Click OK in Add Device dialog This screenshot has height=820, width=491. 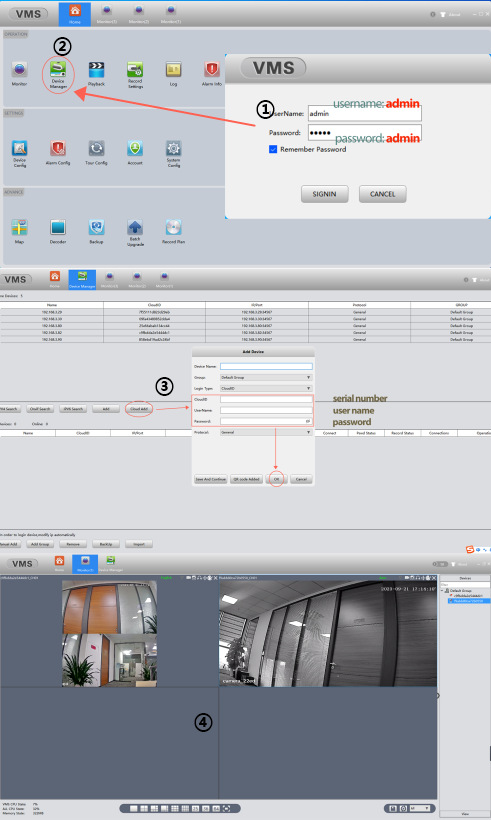point(277,479)
